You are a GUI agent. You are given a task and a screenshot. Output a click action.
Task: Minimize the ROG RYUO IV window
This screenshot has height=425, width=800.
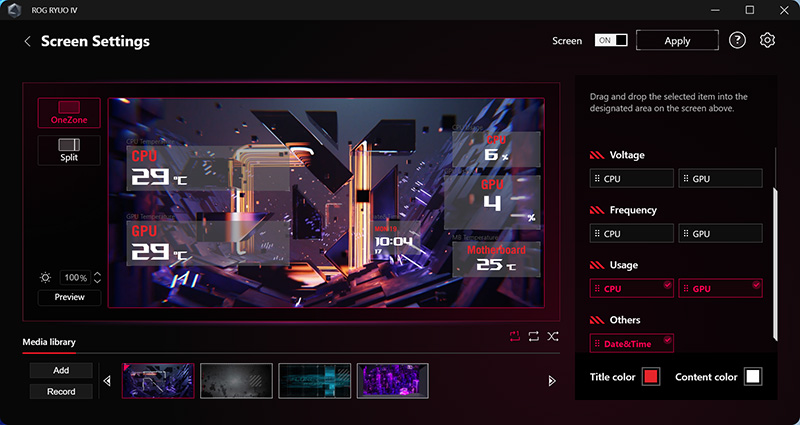click(x=714, y=10)
